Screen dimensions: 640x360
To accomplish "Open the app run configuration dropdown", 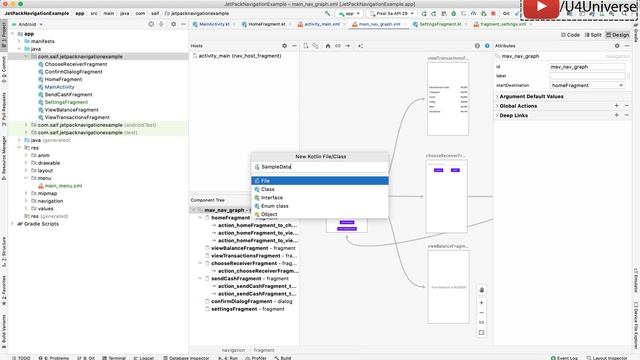I will point(349,13).
